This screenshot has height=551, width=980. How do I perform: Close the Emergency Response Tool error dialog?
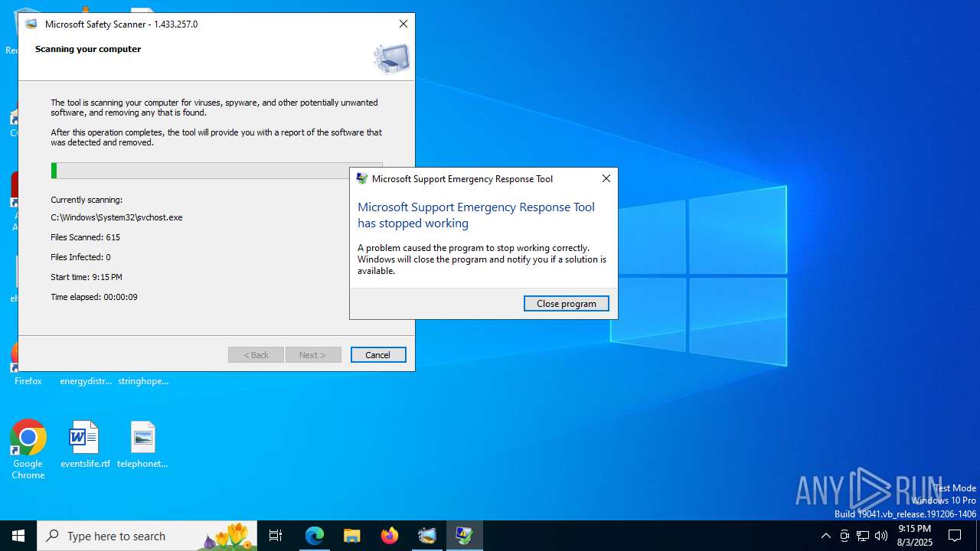[x=606, y=178]
